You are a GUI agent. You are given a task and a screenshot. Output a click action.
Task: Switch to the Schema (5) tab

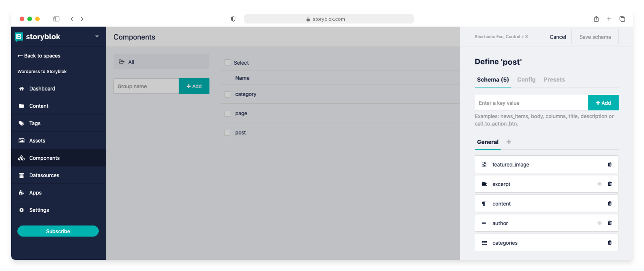[493, 80]
